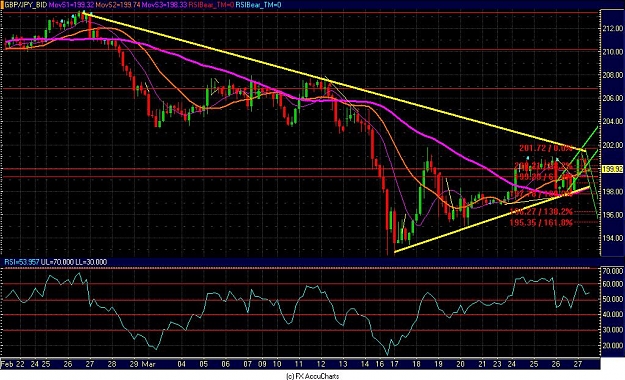
Task: Click the 12 date label
Action: pyautogui.click(x=321, y=364)
